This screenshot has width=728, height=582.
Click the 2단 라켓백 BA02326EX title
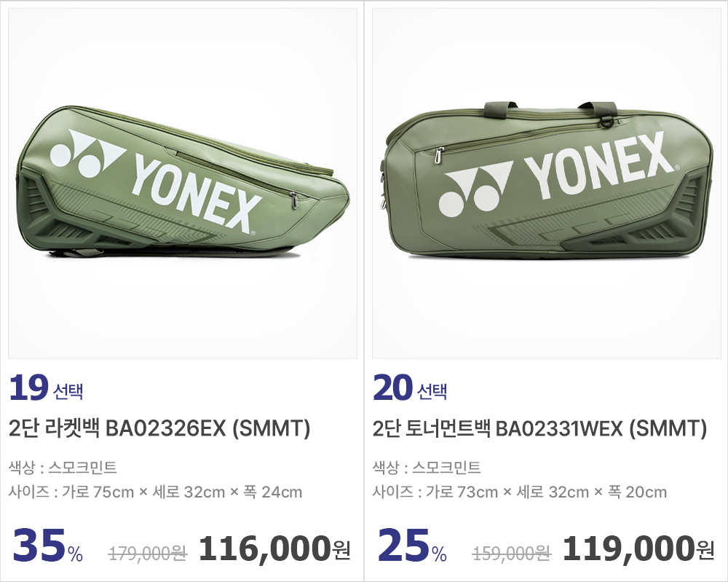pos(159,429)
